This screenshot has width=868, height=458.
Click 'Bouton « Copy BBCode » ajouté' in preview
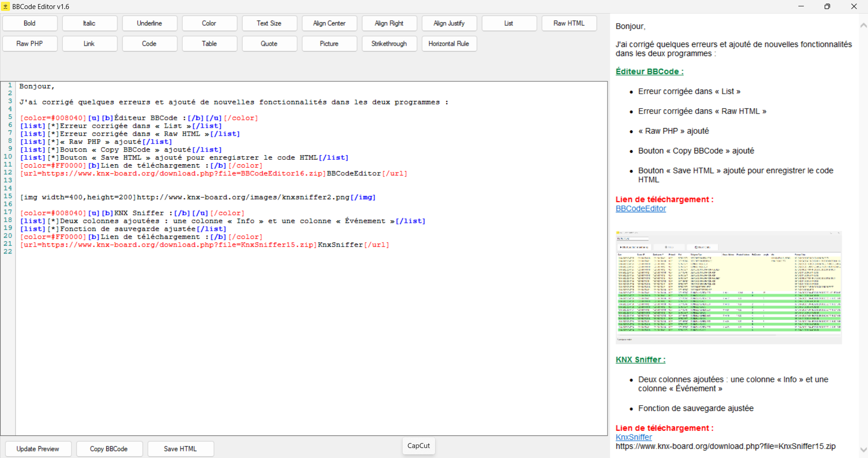point(696,151)
